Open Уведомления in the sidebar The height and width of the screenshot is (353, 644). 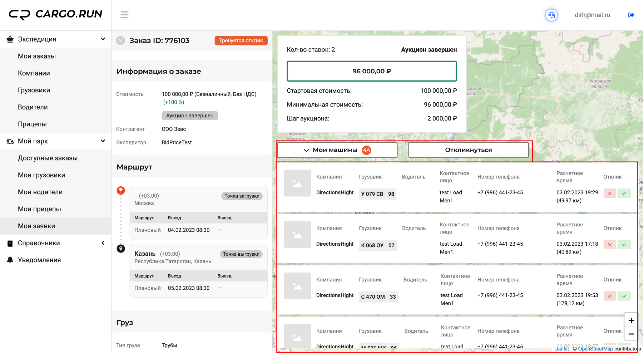[x=39, y=260]
